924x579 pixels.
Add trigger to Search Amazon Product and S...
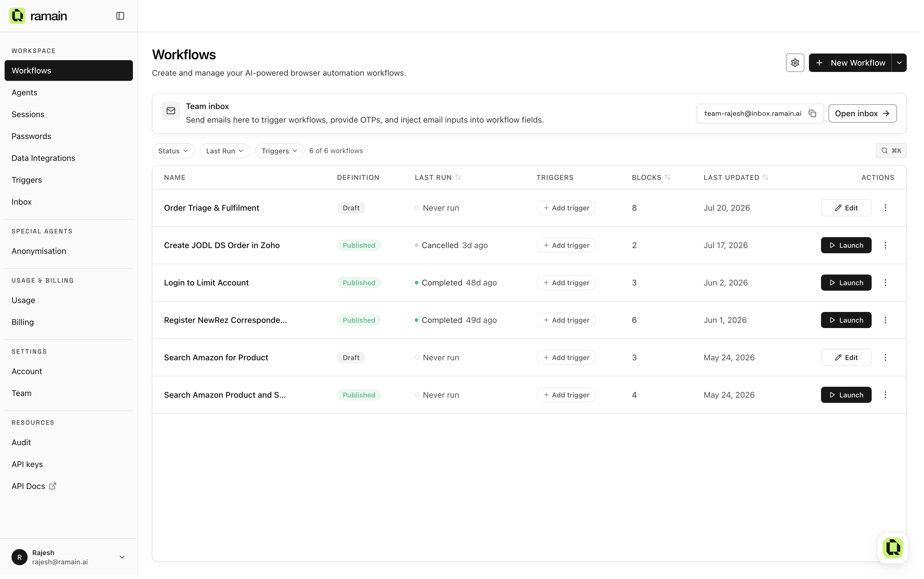566,395
